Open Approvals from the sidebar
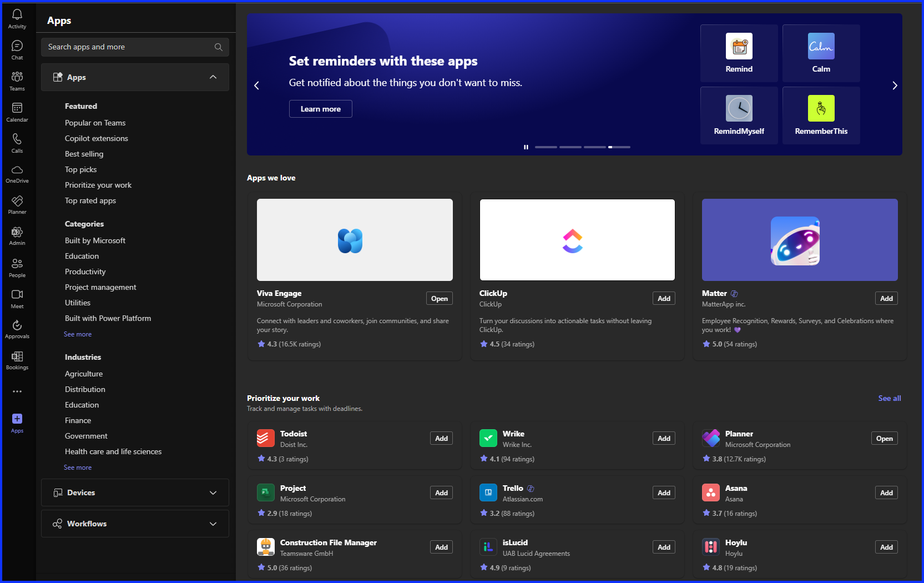 point(17,328)
